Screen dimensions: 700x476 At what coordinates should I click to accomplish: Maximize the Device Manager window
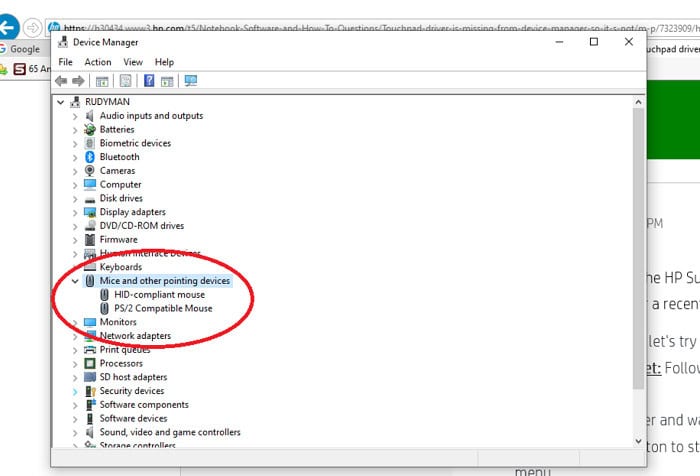594,42
